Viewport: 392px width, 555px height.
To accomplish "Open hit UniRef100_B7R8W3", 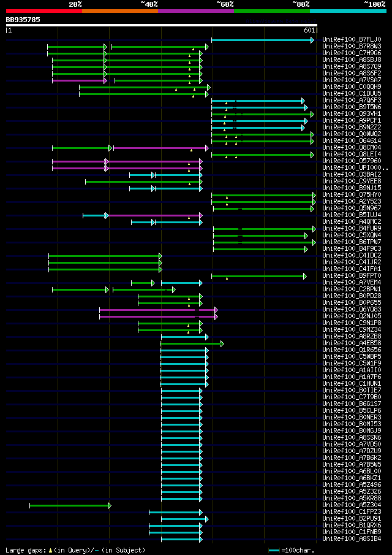I will (352, 47).
